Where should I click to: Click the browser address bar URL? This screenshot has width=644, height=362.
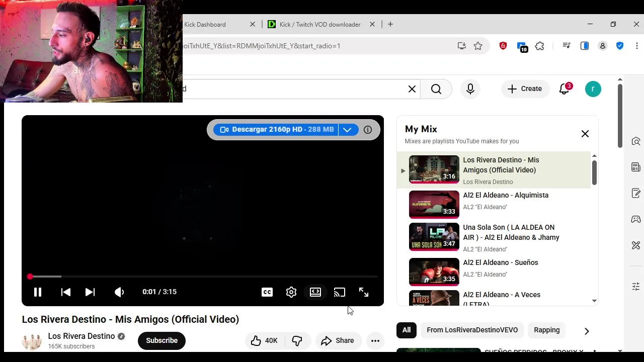(262, 46)
